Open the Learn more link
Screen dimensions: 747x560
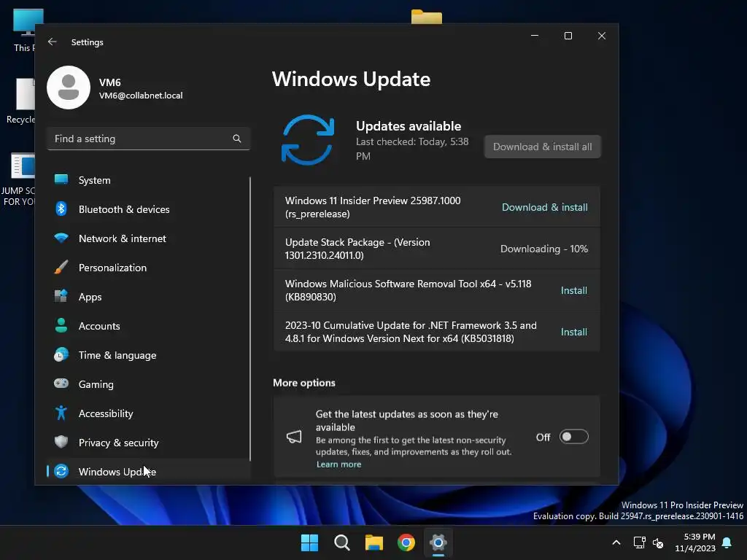tap(338, 464)
